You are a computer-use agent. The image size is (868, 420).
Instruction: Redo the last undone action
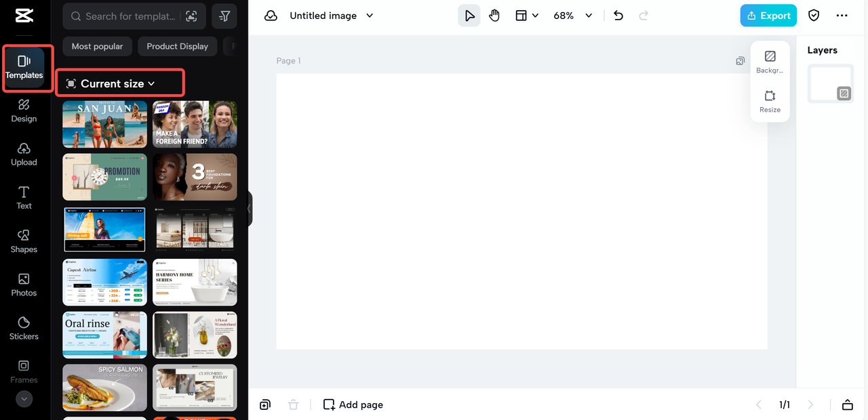pyautogui.click(x=644, y=16)
